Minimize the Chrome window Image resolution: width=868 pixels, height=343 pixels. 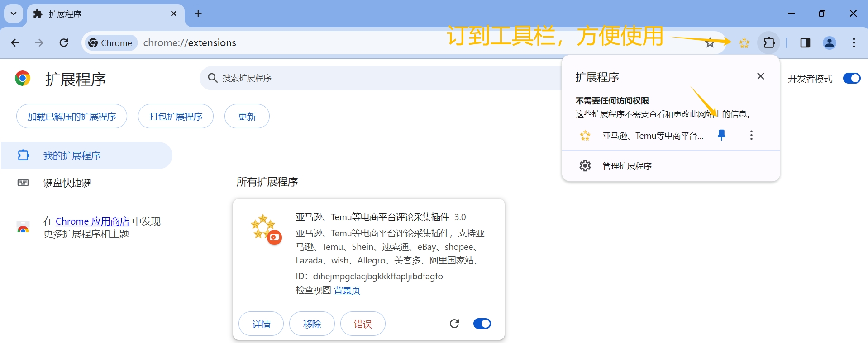[791, 14]
